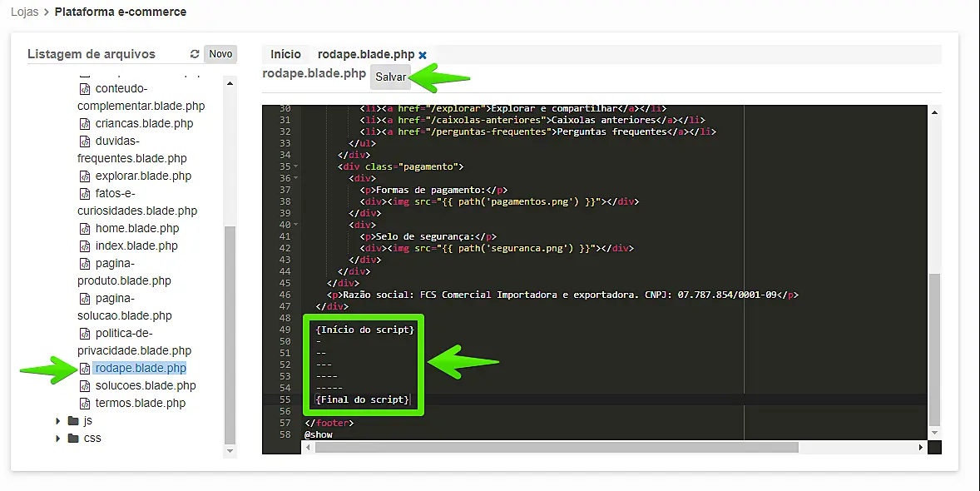
Task: Click file list scrollbar down arrow
Action: point(230,451)
